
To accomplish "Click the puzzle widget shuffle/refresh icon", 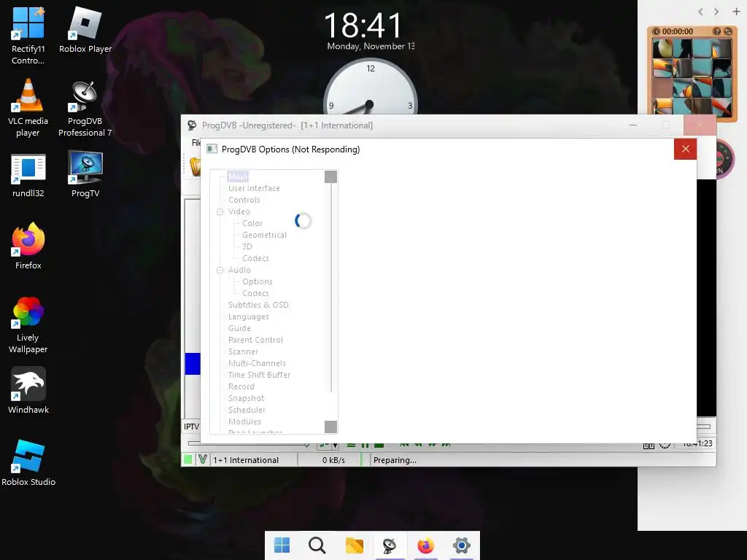I will click(x=728, y=31).
